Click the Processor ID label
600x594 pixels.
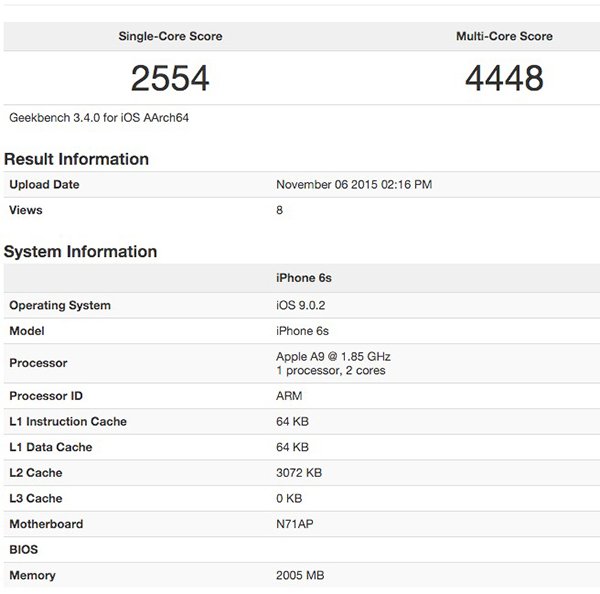[x=46, y=396]
